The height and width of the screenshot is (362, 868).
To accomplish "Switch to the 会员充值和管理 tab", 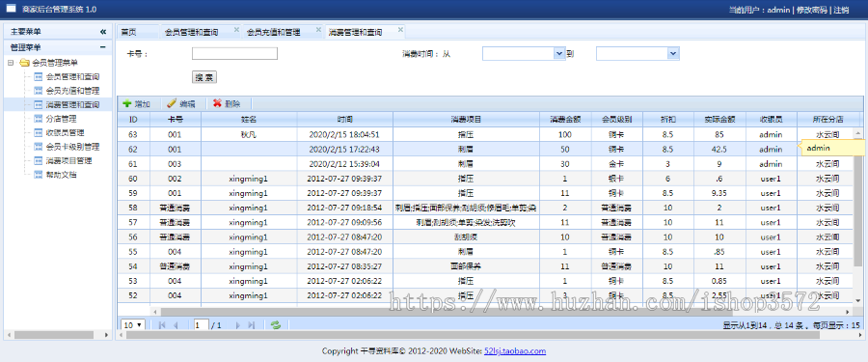I will pos(274,32).
